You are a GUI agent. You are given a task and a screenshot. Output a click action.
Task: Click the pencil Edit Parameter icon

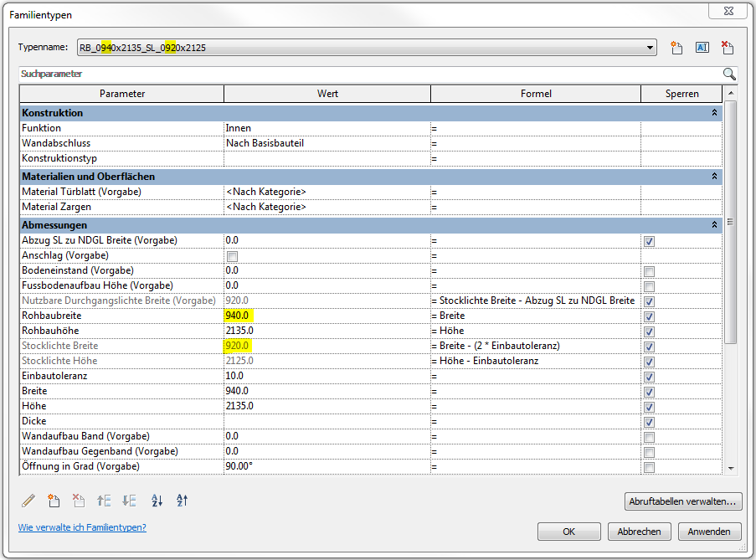click(28, 501)
